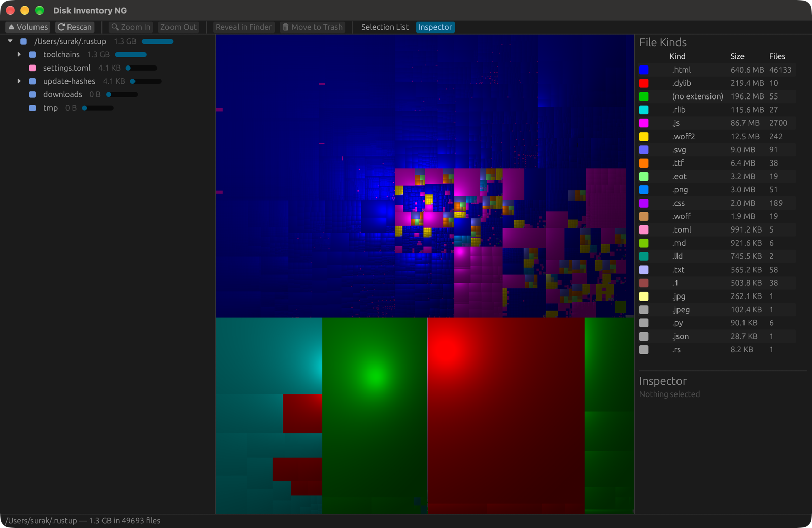812x528 pixels.
Task: Click the .dylib red color swatch
Action: click(x=644, y=83)
